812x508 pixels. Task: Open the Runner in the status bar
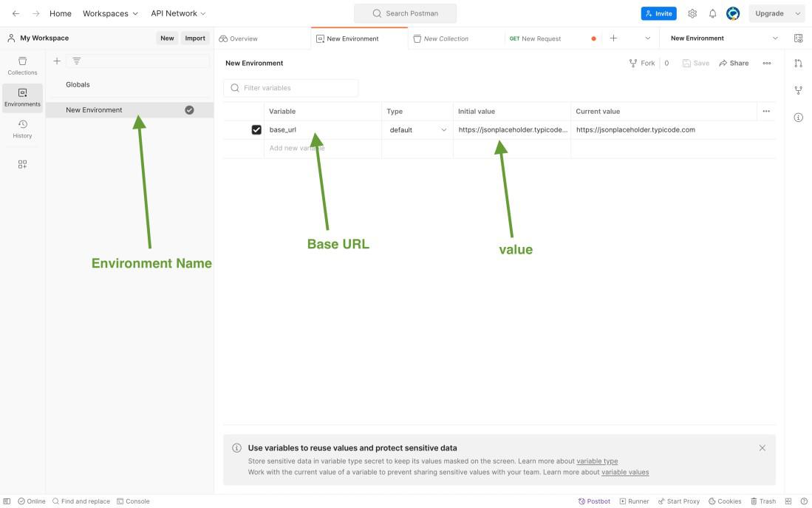coord(634,501)
